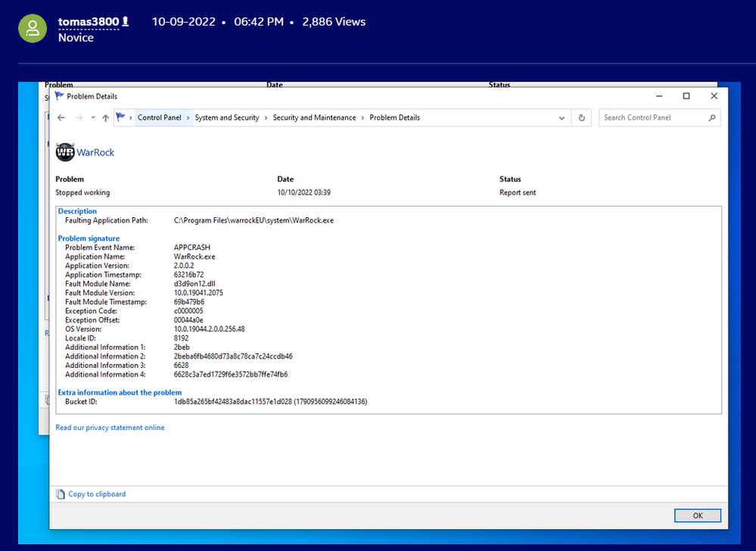The height and width of the screenshot is (551, 756).
Task: Click the date 10/10/2022 03:39
Action: pos(303,192)
